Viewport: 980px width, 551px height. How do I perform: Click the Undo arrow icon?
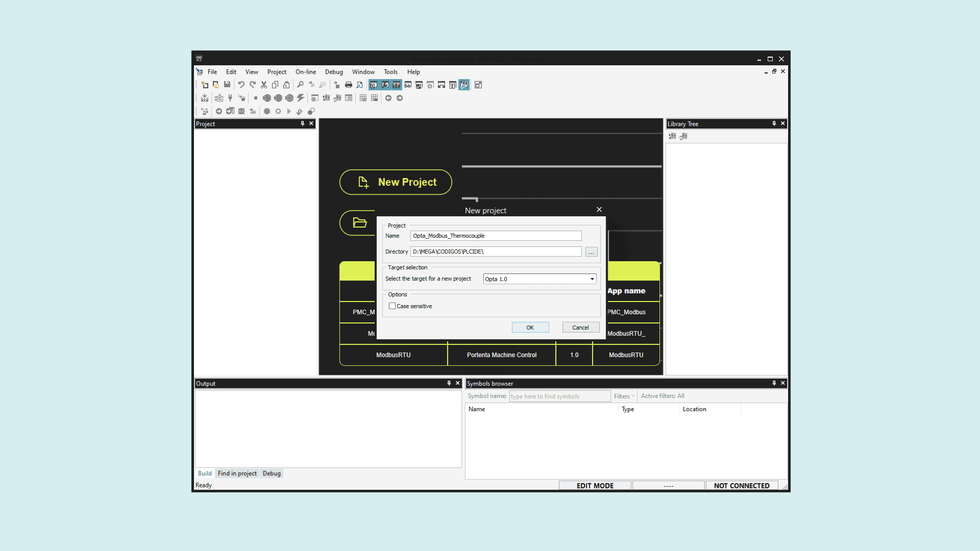(241, 85)
